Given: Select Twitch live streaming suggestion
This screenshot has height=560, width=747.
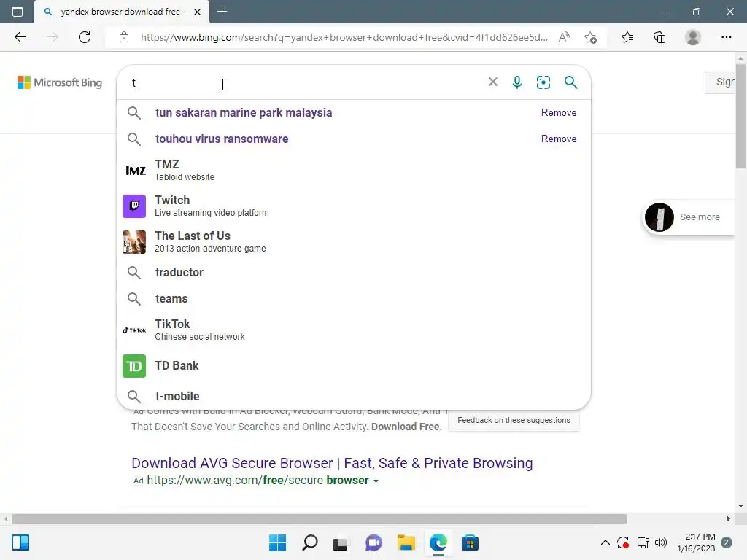Looking at the screenshot, I should point(354,206).
